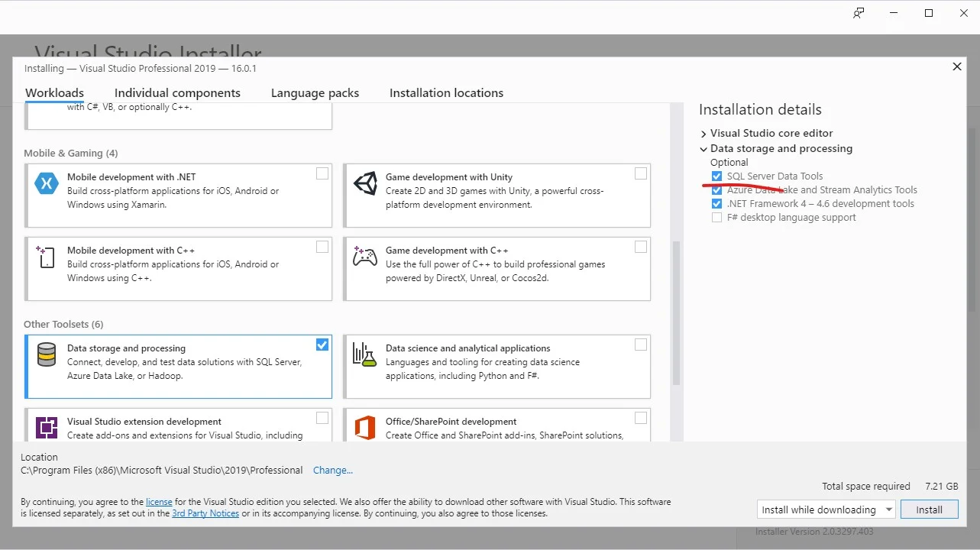Switch to Individual components tab
The image size is (980, 550).
click(177, 93)
